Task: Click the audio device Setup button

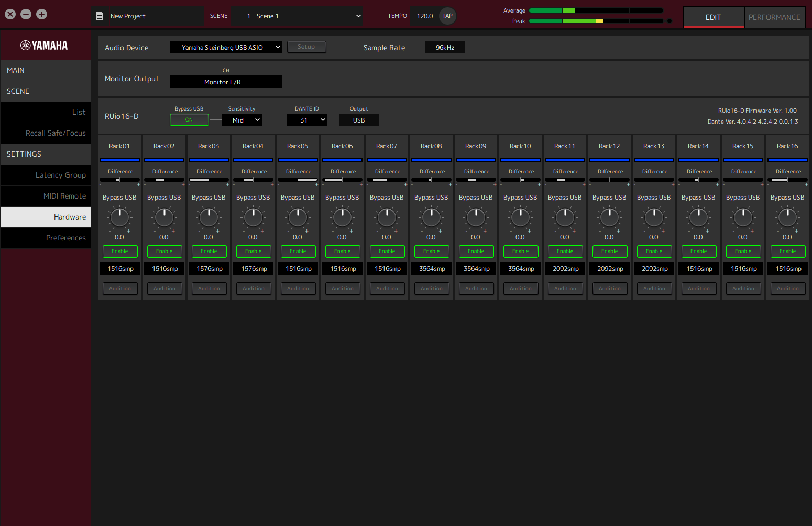Action: (x=306, y=47)
